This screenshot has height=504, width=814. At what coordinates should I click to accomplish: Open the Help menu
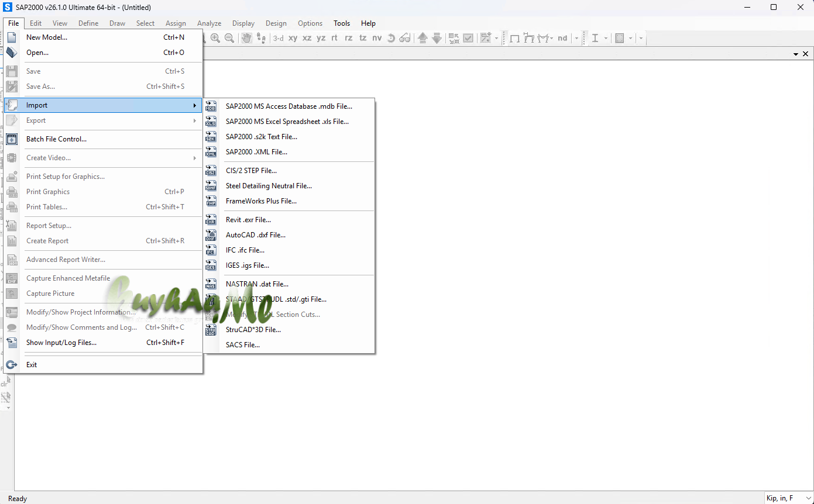(x=368, y=23)
